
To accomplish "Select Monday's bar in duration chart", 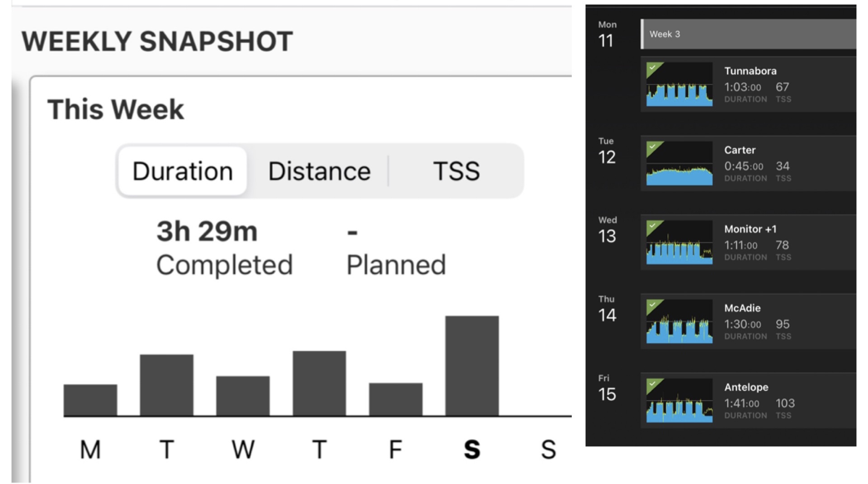I will point(90,400).
